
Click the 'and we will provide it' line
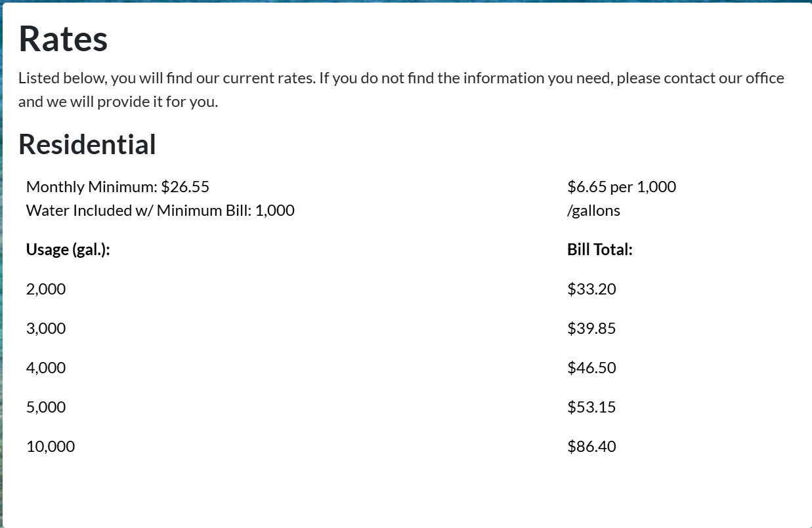click(118, 102)
